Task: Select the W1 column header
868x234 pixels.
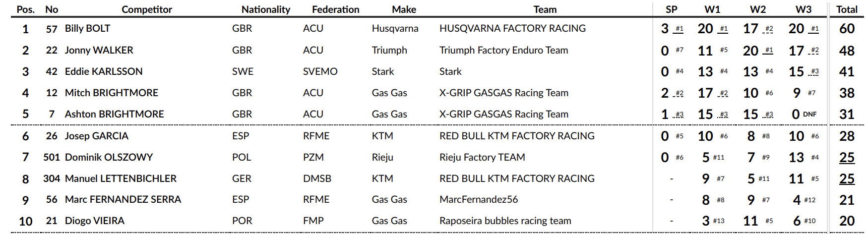Action: point(712,9)
